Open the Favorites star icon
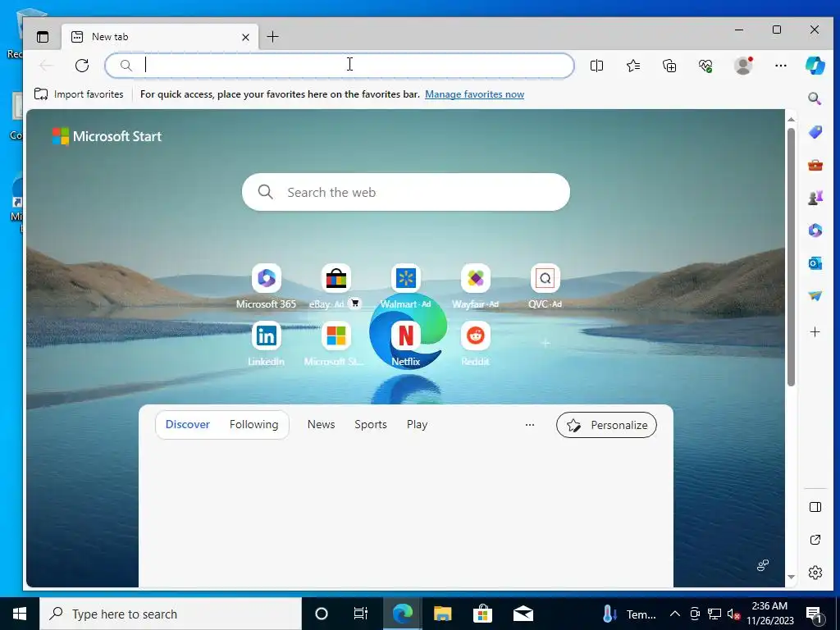 click(633, 66)
